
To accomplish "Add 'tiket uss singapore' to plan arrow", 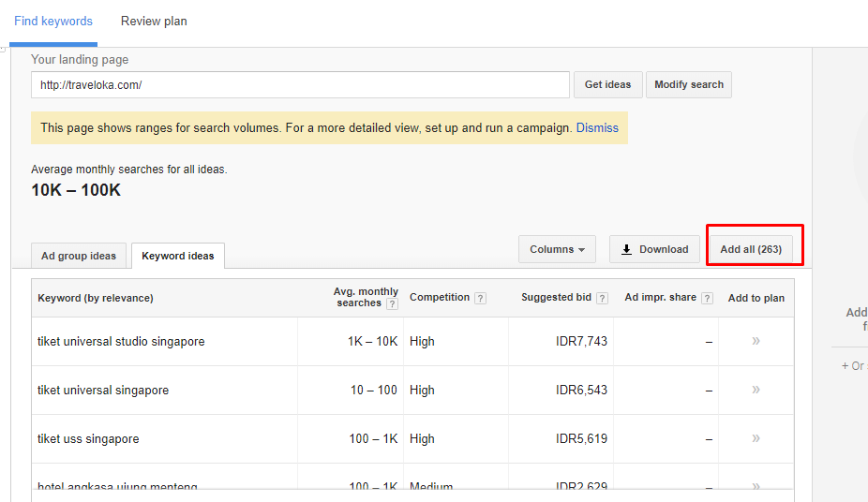I will [x=756, y=438].
